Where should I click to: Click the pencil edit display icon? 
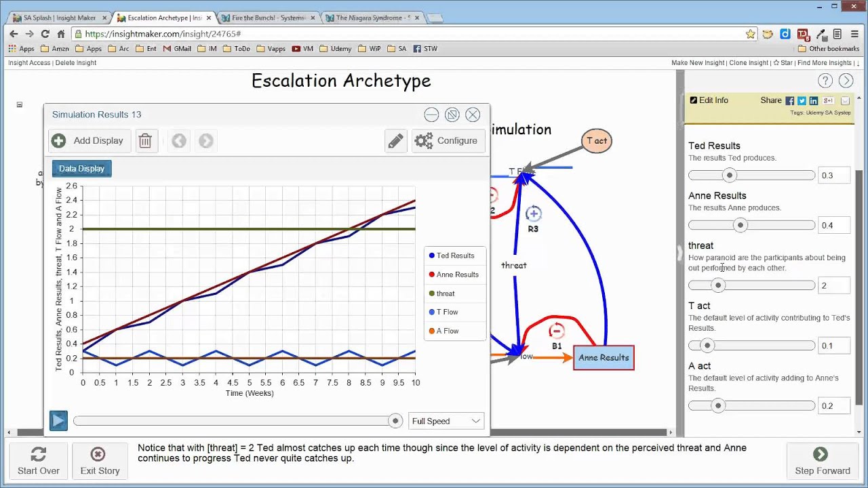point(395,141)
